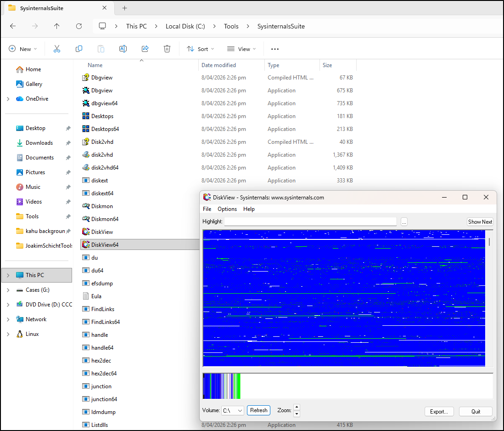Expand the Network tree node
This screenshot has width=504, height=431.
[8, 319]
